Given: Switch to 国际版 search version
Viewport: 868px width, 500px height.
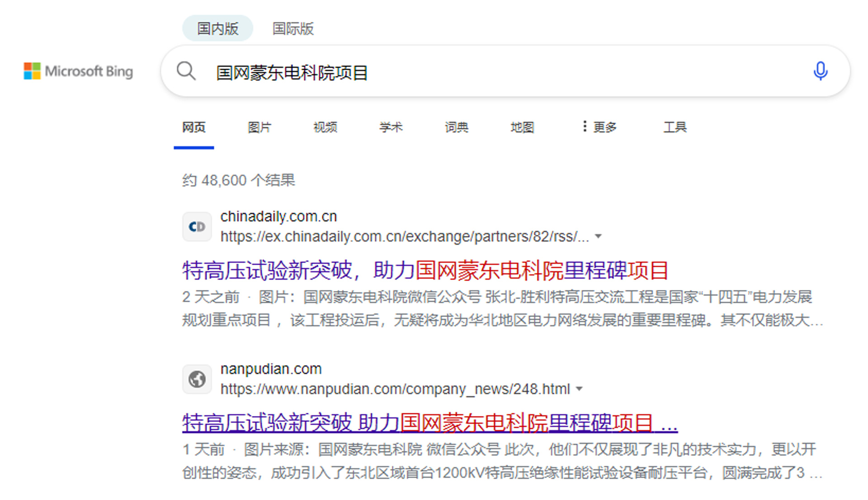Looking at the screenshot, I should 293,28.
